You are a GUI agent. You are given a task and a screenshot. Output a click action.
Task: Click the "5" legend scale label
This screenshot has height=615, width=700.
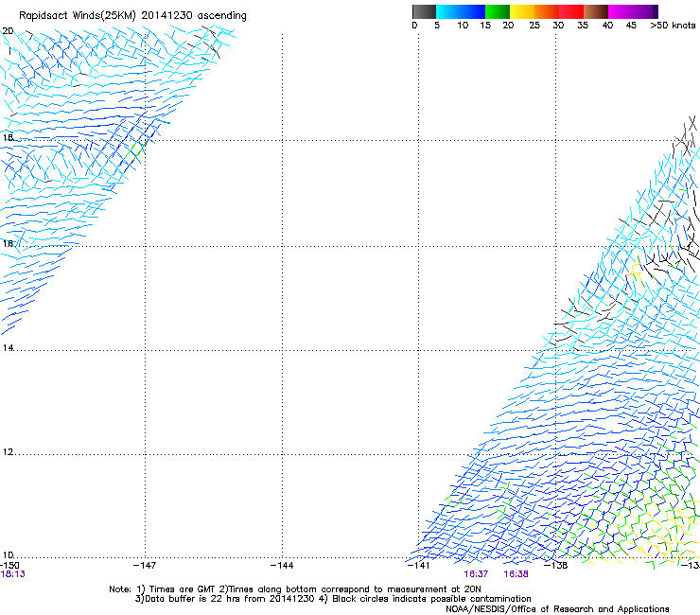[x=437, y=26]
